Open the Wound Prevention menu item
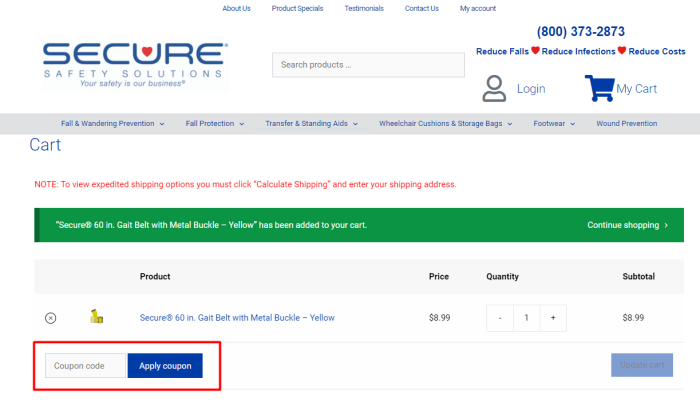The height and width of the screenshot is (402, 700). point(626,124)
